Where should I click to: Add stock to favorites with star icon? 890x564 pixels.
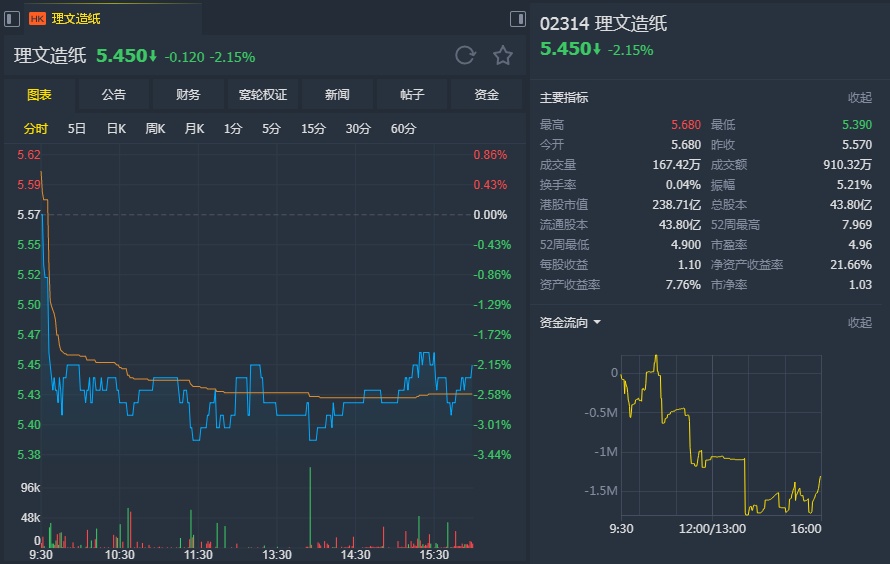point(503,56)
